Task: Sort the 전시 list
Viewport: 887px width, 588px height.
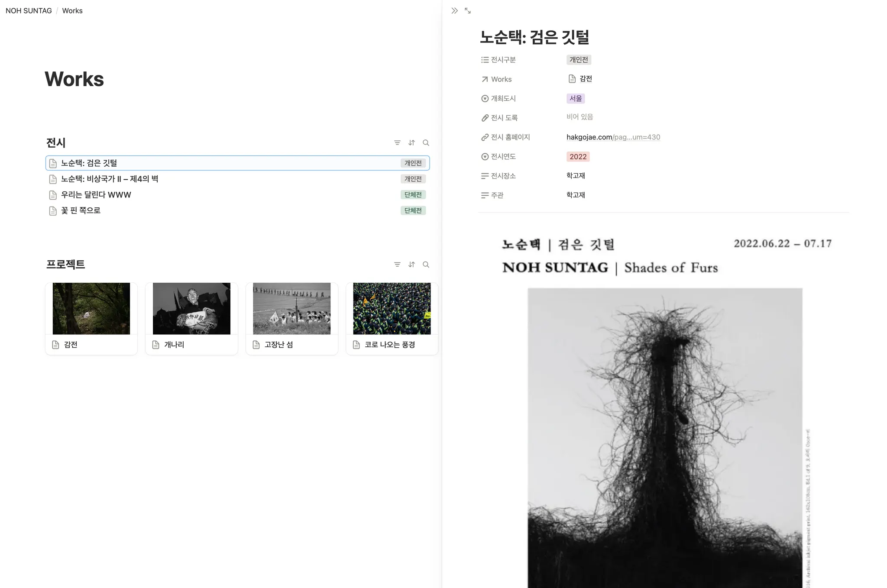Action: click(x=411, y=143)
